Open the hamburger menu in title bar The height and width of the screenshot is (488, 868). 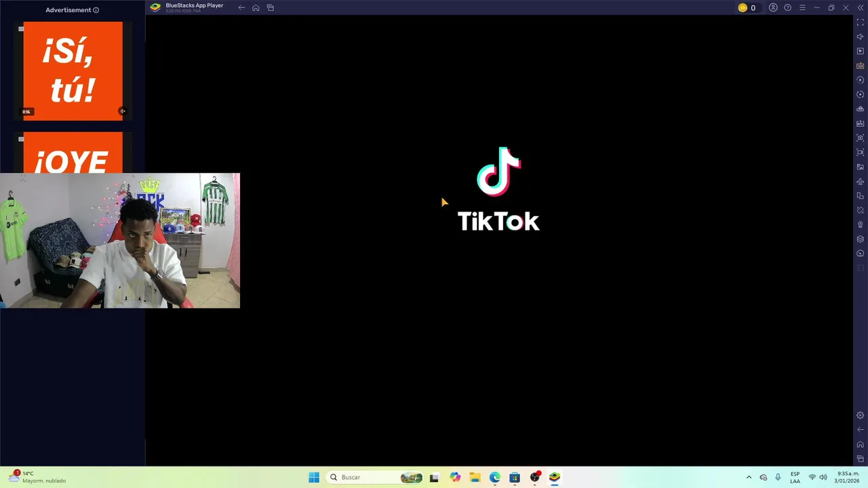point(802,7)
